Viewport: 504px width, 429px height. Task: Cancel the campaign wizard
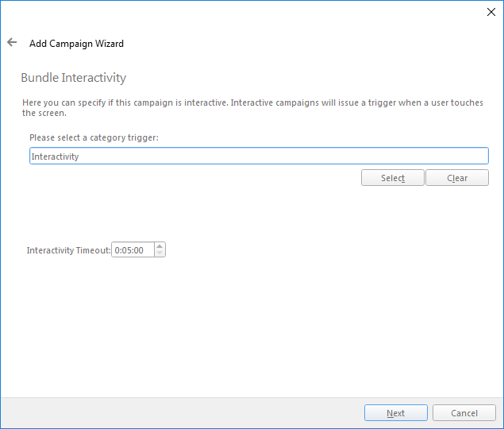[x=464, y=413]
